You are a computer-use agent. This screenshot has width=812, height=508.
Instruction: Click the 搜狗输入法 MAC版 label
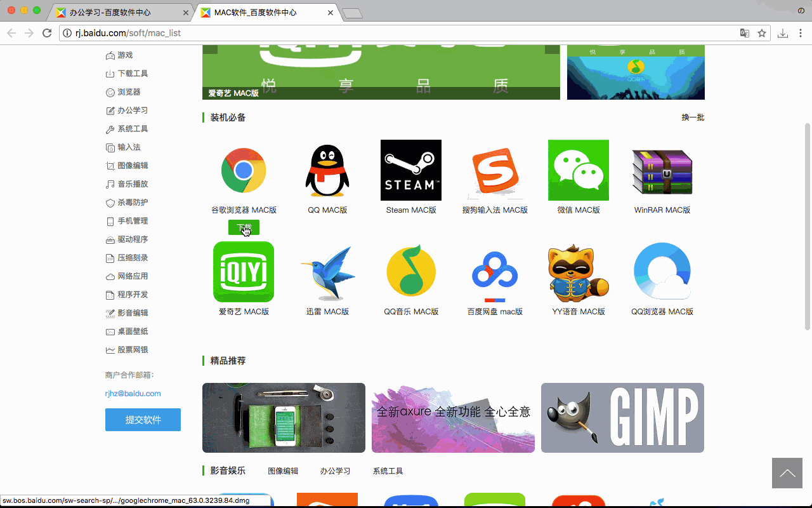pos(495,210)
